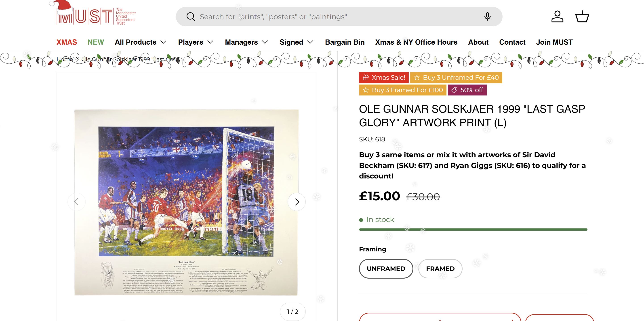Image resolution: width=644 pixels, height=321 pixels.
Task: Open the Bargain Bin menu item
Action: click(x=345, y=42)
